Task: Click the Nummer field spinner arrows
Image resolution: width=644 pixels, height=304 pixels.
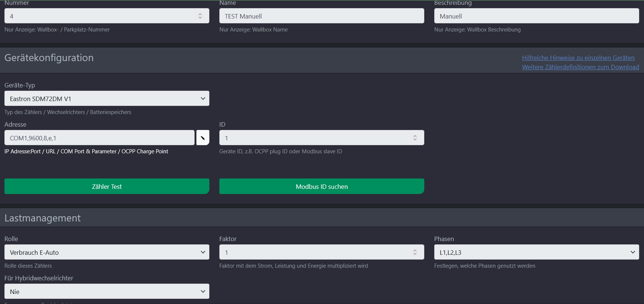Action: [200, 16]
